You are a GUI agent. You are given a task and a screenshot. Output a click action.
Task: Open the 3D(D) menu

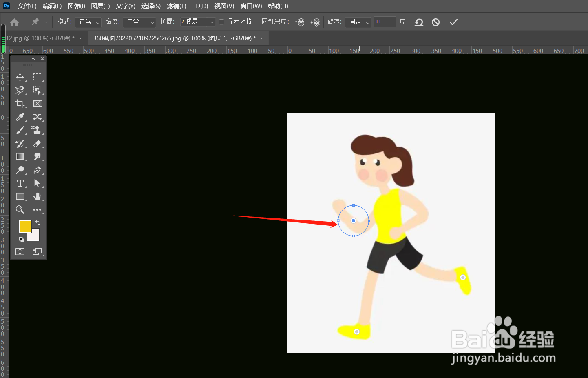pos(200,6)
